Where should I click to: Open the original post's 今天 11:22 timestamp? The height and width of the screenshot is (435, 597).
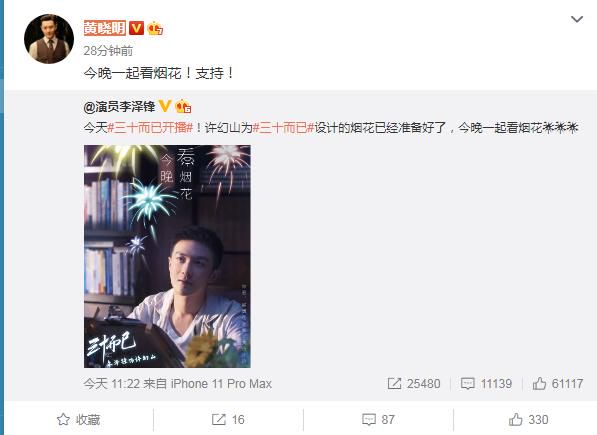tap(112, 384)
